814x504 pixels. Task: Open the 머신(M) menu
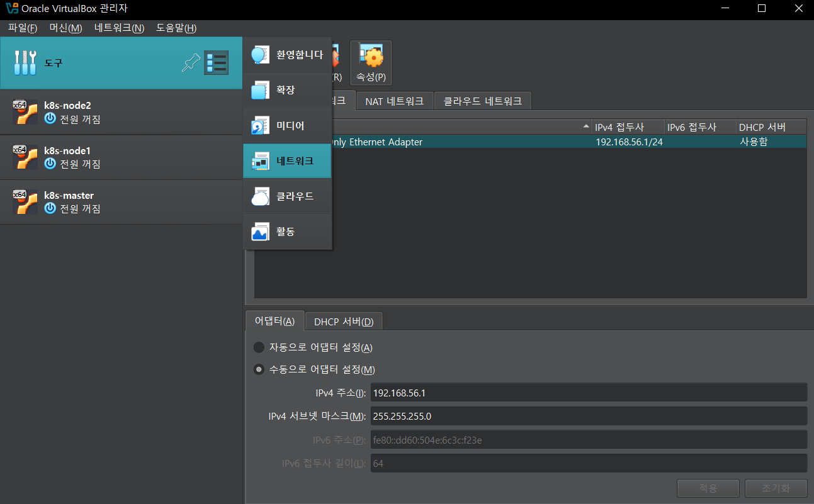[x=65, y=28]
